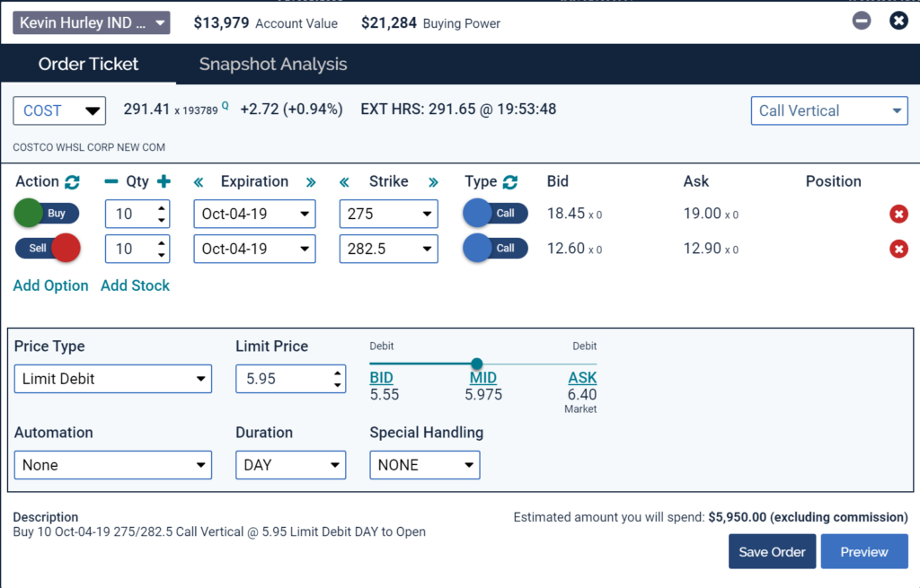920x588 pixels.
Task: Go to previous expiration with left double-arrow
Action: [199, 181]
